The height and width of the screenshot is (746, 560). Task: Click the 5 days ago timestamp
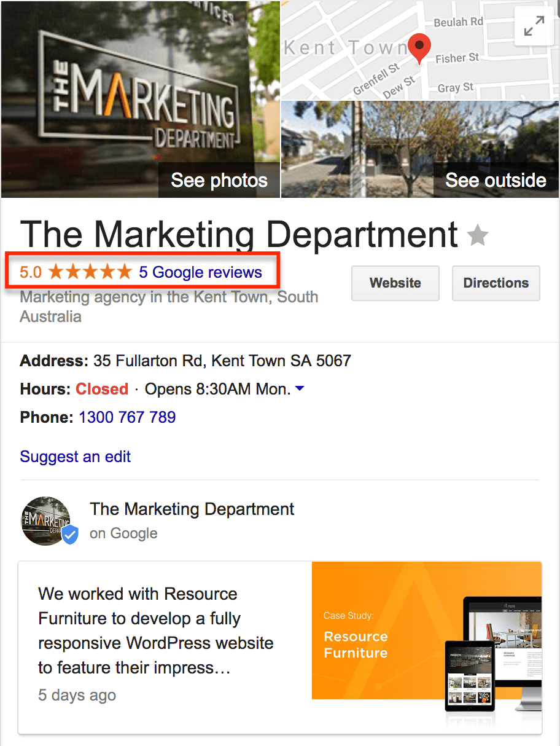pyautogui.click(x=77, y=695)
